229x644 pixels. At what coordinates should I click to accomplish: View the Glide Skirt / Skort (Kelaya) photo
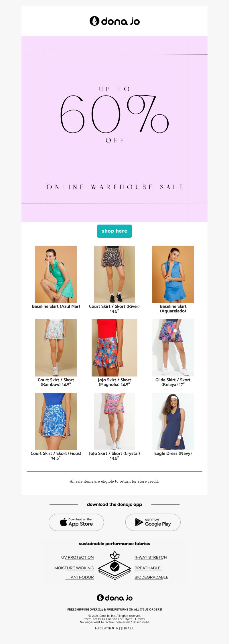click(173, 348)
